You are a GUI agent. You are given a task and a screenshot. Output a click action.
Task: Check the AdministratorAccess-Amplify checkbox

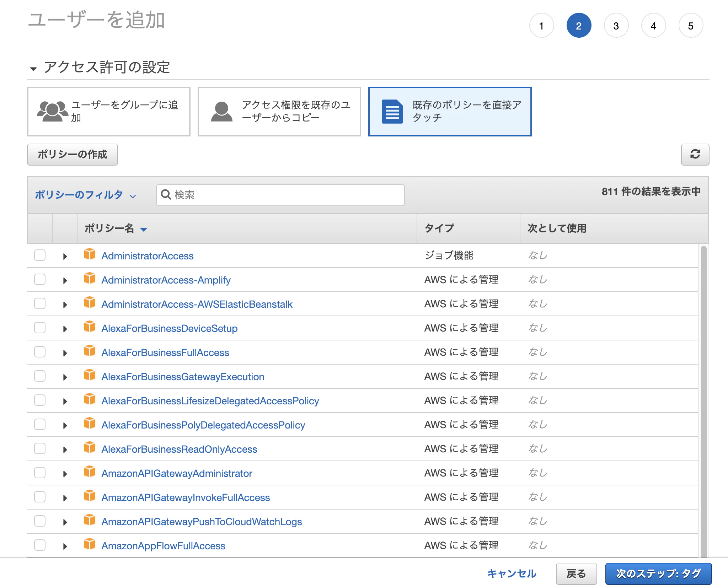(40, 279)
